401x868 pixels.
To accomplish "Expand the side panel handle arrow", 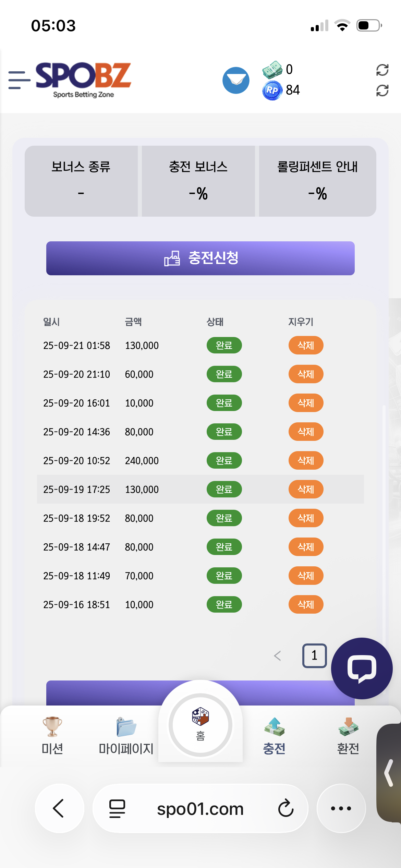I will point(389,773).
